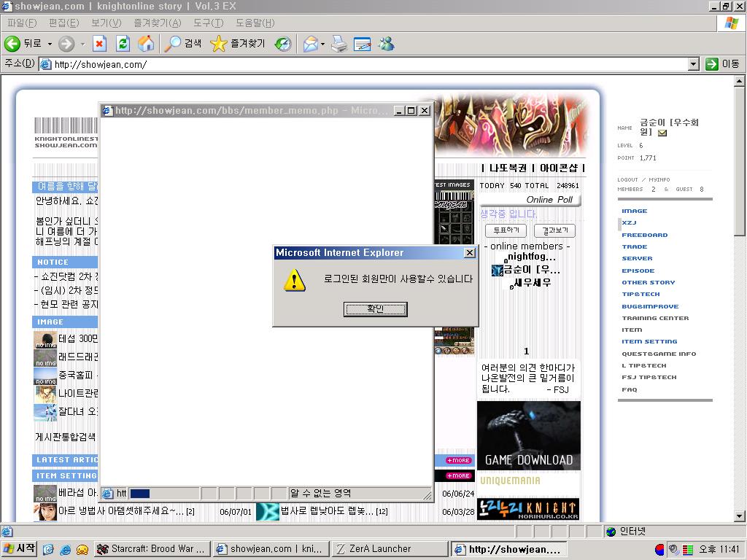Open the Forward button history dropdown

[x=83, y=44]
